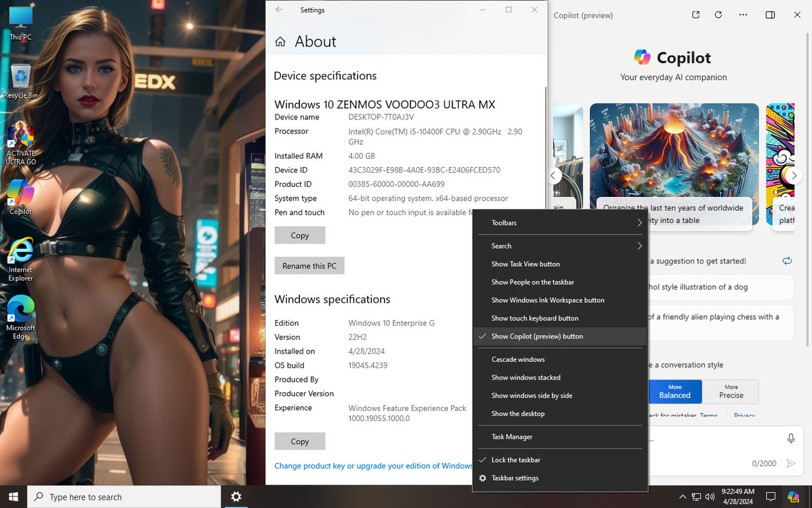The image size is (812, 508).
Task: Open the Recycle Bin desktop icon
Action: (x=20, y=81)
